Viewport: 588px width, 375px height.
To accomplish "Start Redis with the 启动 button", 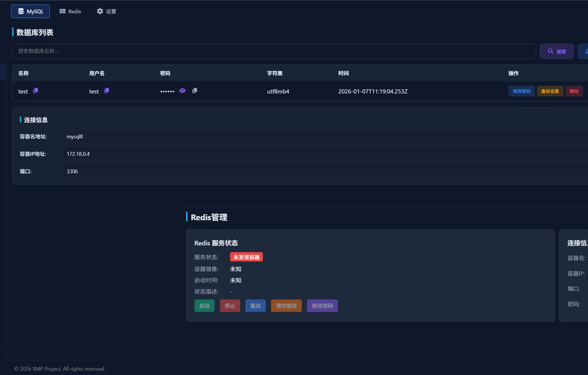I will click(204, 306).
